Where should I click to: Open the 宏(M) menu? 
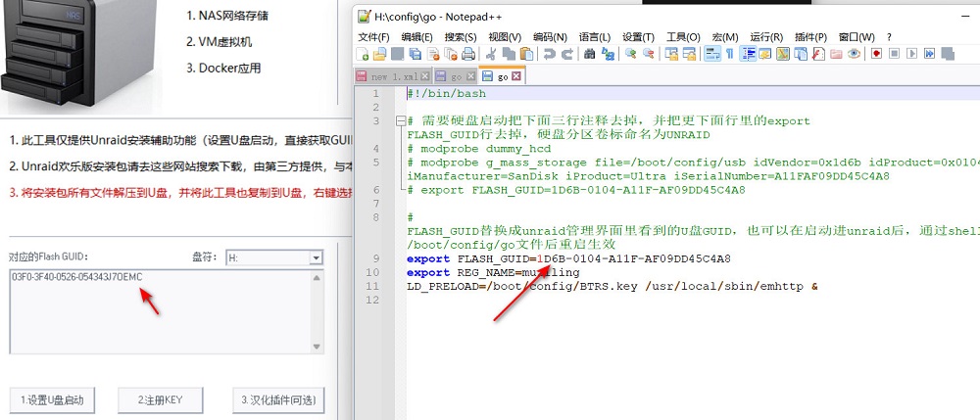pyautogui.click(x=725, y=37)
